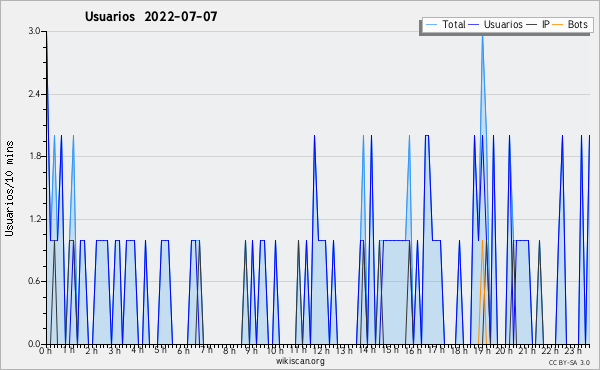Click the y-axis value 2.4
The height and width of the screenshot is (370, 600).
coord(34,94)
